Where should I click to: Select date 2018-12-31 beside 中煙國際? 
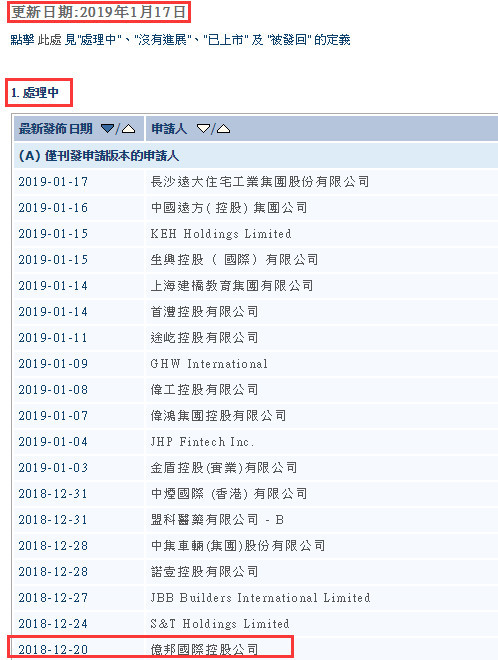point(53,494)
